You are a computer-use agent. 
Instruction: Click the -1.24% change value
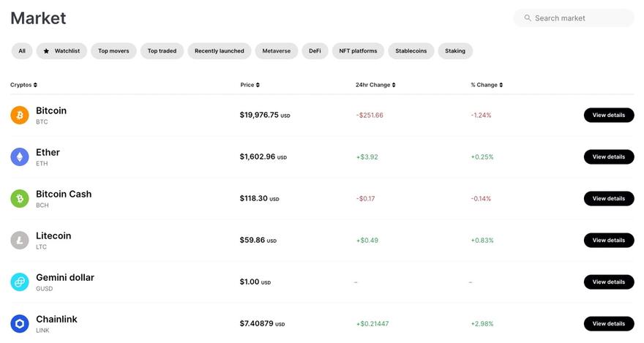click(481, 116)
